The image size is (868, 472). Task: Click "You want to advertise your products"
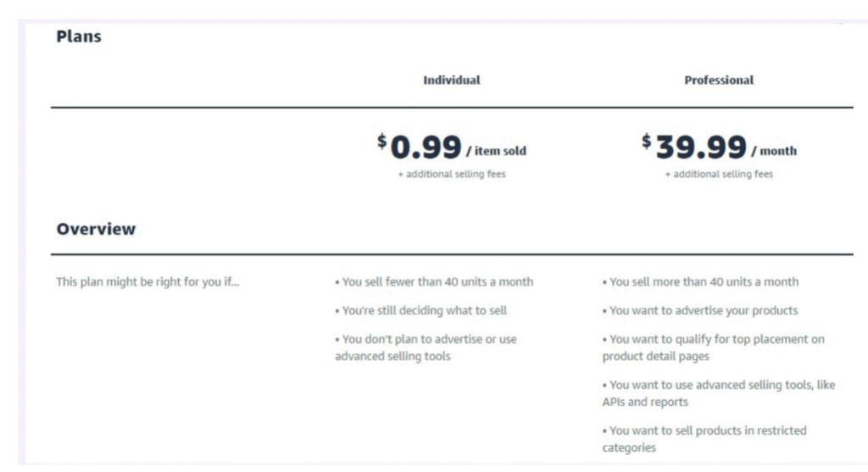coord(701,311)
